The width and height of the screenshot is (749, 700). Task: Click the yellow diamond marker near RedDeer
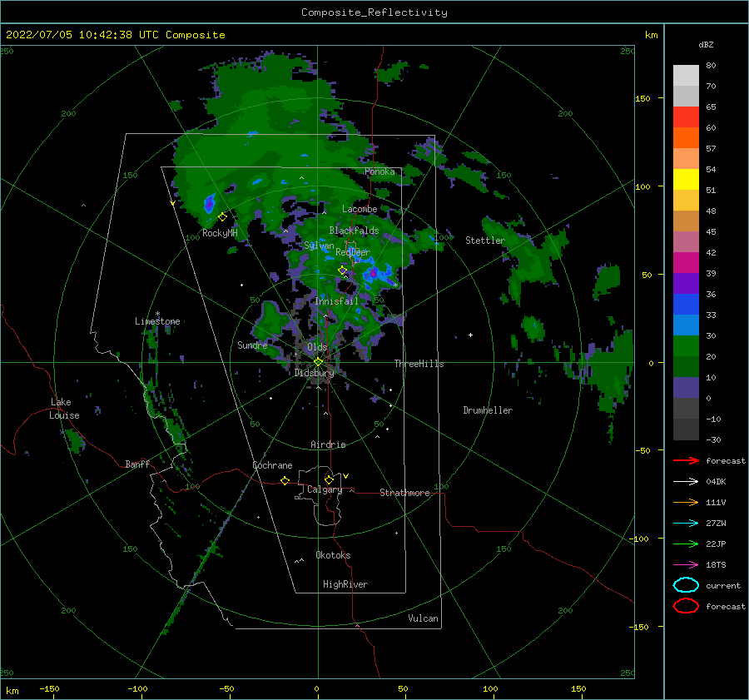(343, 271)
